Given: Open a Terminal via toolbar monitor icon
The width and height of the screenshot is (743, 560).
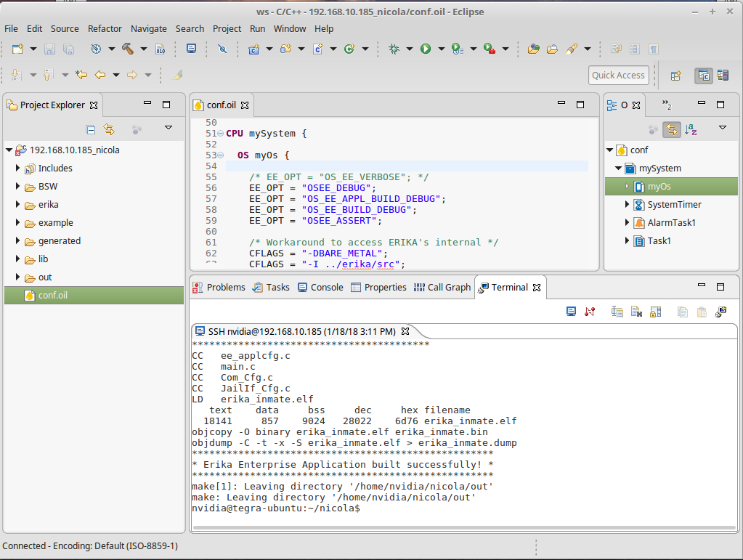Looking at the screenshot, I should click(192, 49).
